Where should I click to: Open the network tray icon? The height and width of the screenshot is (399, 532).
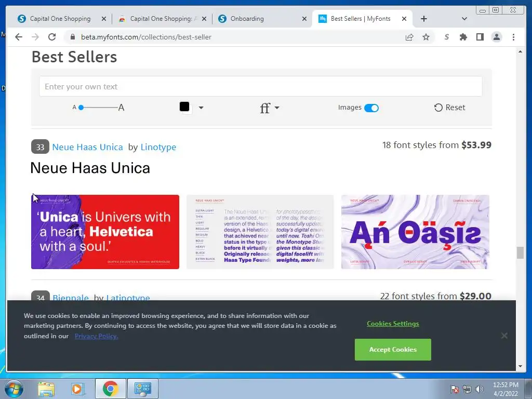pyautogui.click(x=467, y=389)
